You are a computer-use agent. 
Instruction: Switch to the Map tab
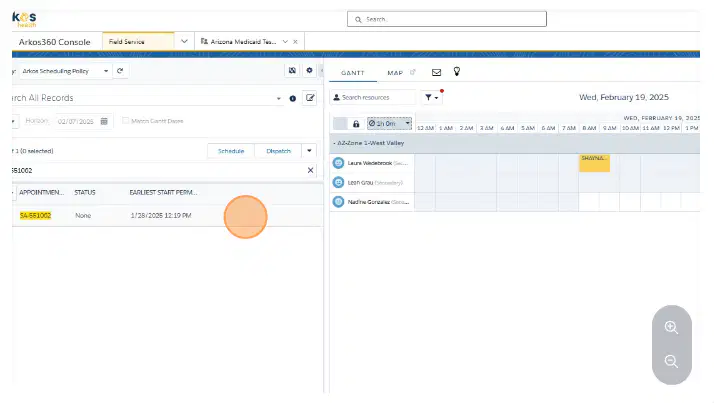tap(395, 73)
